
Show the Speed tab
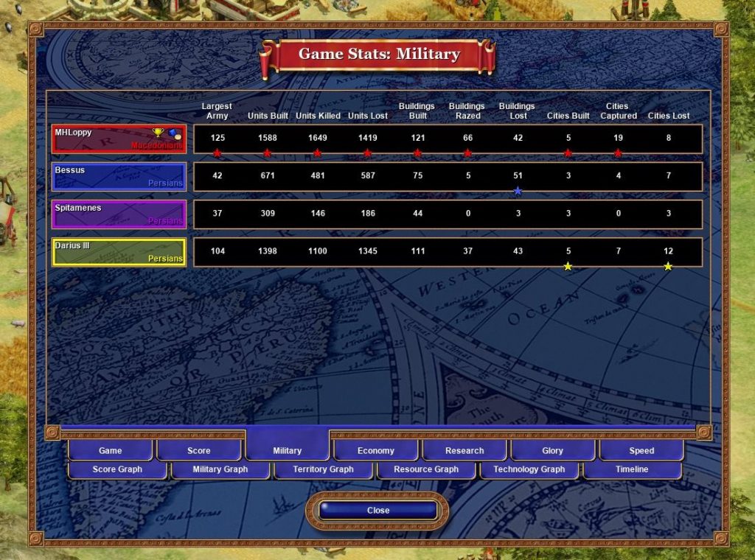pyautogui.click(x=641, y=450)
